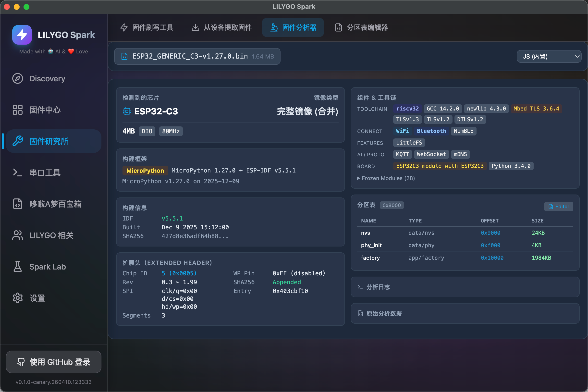Click the microscope icon of 固件分析器

(274, 27)
